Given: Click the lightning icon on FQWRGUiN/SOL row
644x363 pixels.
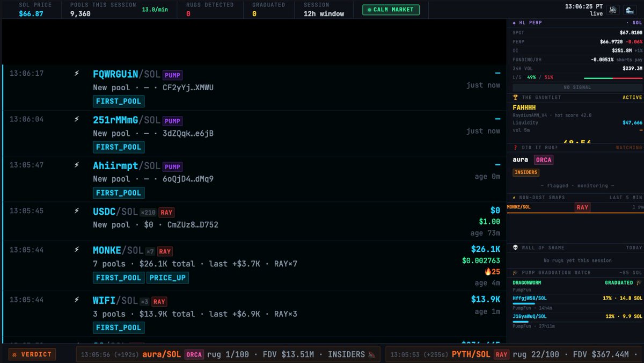Looking at the screenshot, I should 77,74.
